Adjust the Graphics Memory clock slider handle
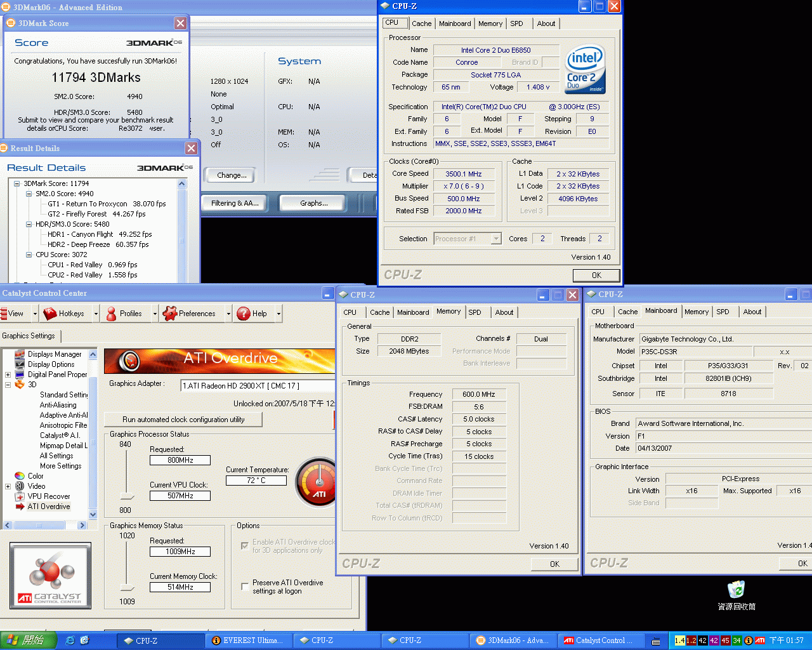This screenshot has width=812, height=650. coord(128,587)
